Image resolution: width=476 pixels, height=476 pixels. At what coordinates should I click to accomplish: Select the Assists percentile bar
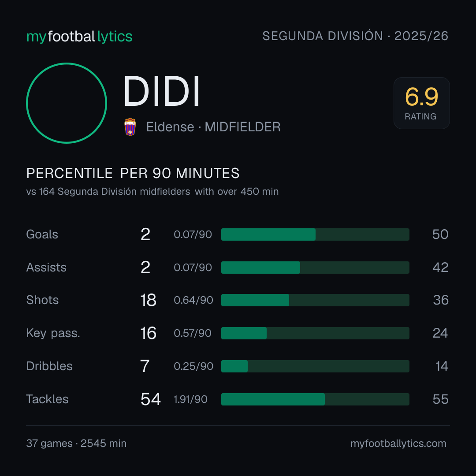[315, 268]
